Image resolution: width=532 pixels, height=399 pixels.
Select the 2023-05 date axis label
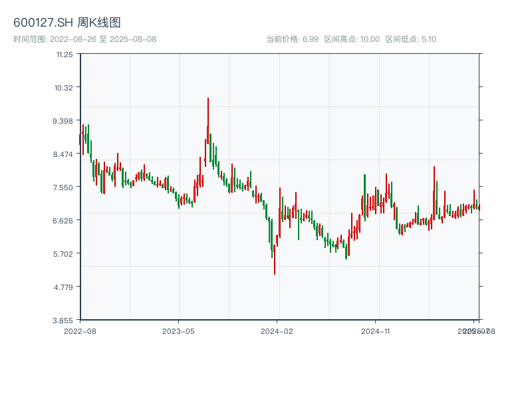178,331
